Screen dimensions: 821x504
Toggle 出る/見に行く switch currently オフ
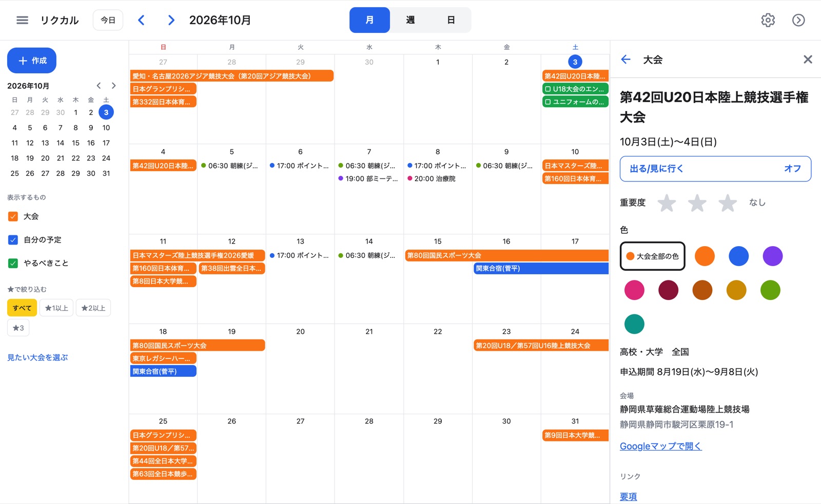tap(715, 169)
